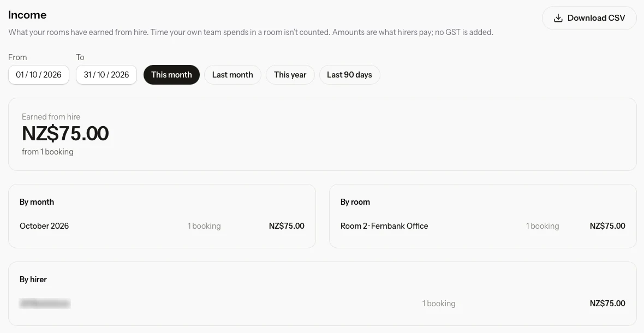Switch to the Last month range
Viewport: 644px width, 333px height.
click(x=232, y=75)
